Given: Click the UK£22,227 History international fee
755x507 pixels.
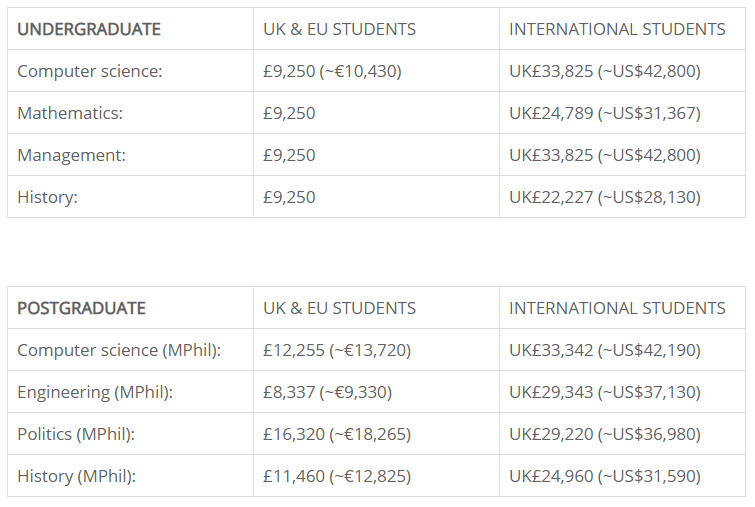Looking at the screenshot, I should tap(605, 197).
